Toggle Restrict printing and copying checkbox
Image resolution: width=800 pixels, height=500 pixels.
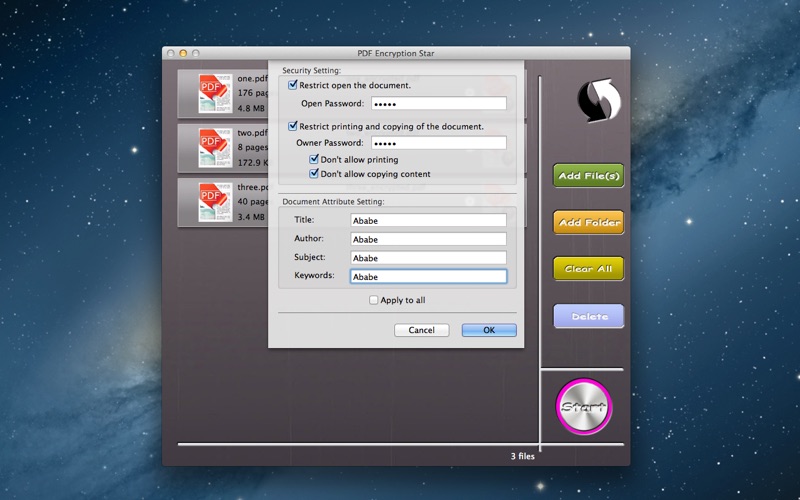(x=293, y=127)
